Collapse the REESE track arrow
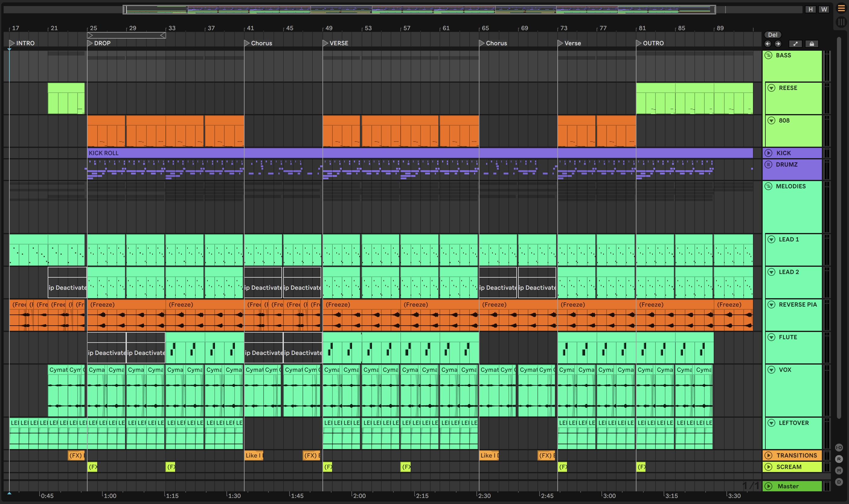This screenshot has height=504, width=849. click(x=771, y=88)
